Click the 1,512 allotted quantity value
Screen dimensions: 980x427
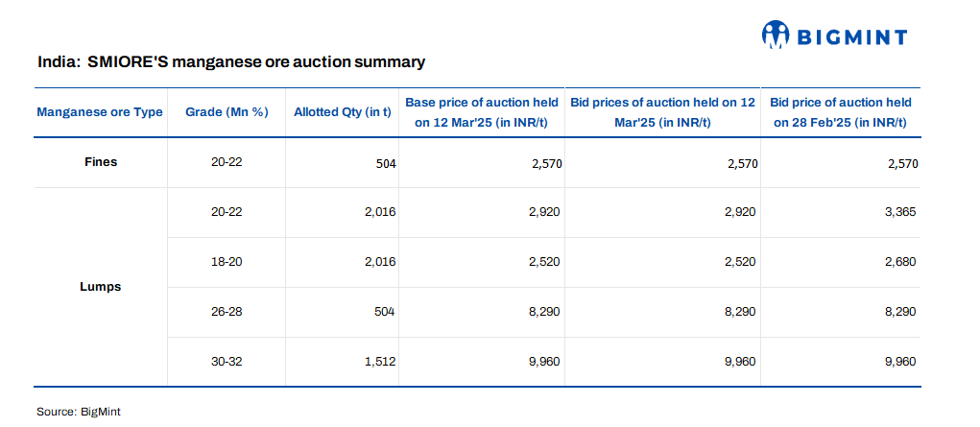click(x=380, y=362)
